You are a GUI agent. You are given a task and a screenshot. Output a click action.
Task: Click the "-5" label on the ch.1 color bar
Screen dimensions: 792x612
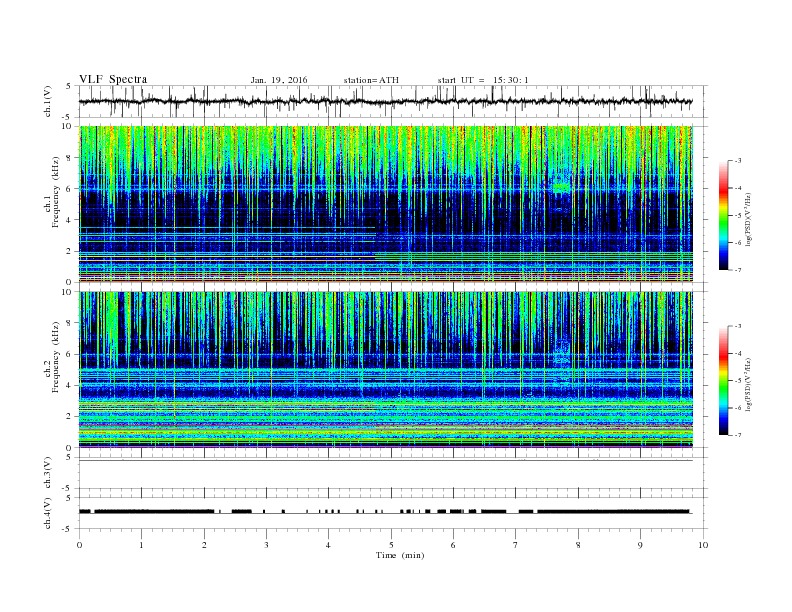[x=737, y=215]
